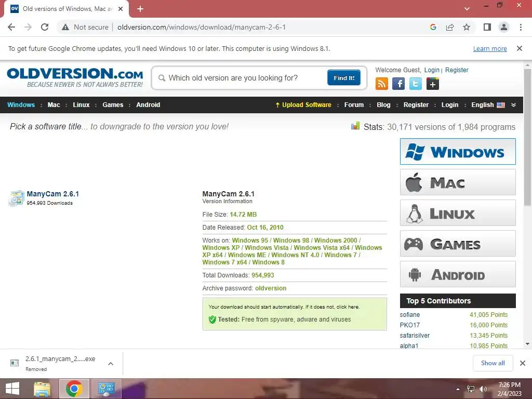Open the tab search chevron
This screenshot has height=399, width=532.
coord(467,9)
